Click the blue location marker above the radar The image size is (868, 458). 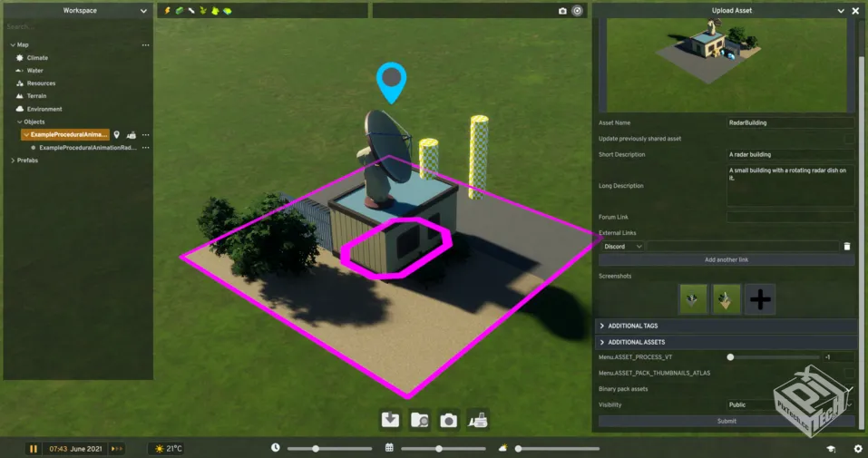point(392,83)
